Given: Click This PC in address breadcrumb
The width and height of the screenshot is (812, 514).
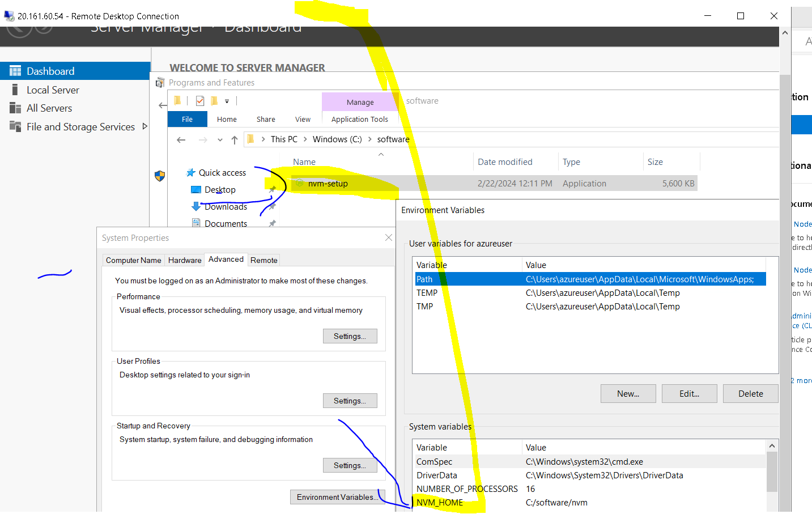Looking at the screenshot, I should point(284,139).
